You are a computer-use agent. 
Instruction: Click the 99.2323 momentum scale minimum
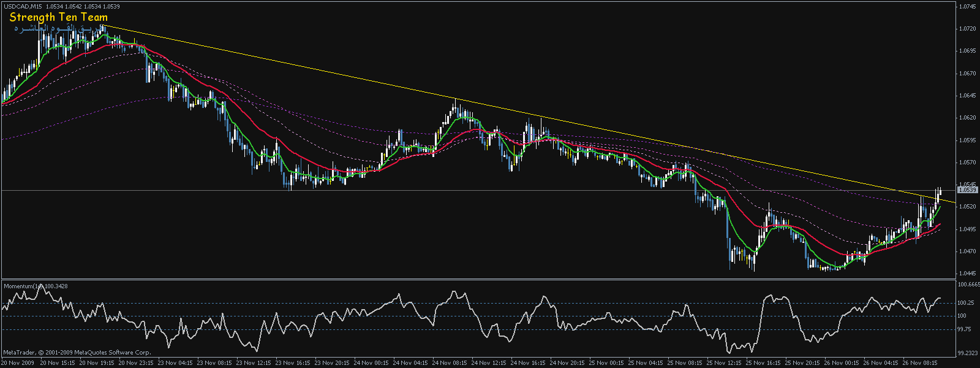point(968,353)
